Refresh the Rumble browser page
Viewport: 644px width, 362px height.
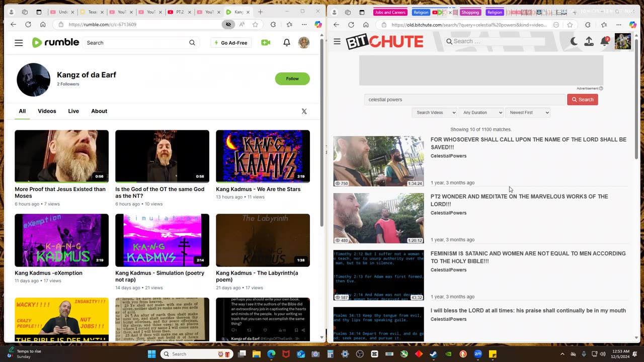pyautogui.click(x=28, y=24)
